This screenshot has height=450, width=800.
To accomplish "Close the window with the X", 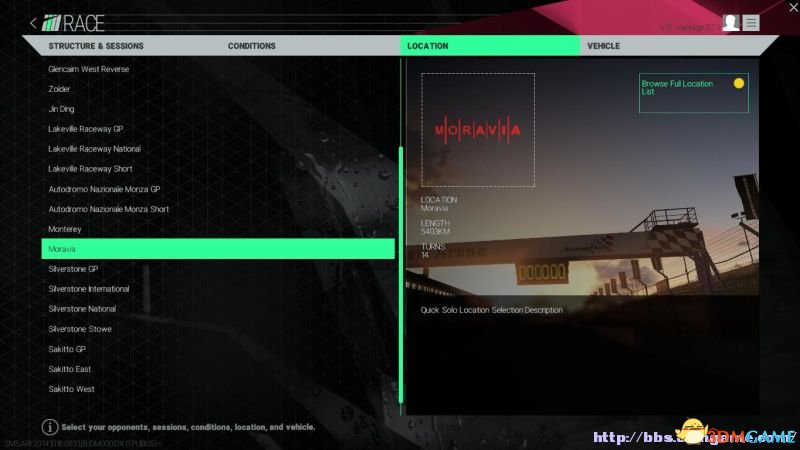I will tap(793, 7).
